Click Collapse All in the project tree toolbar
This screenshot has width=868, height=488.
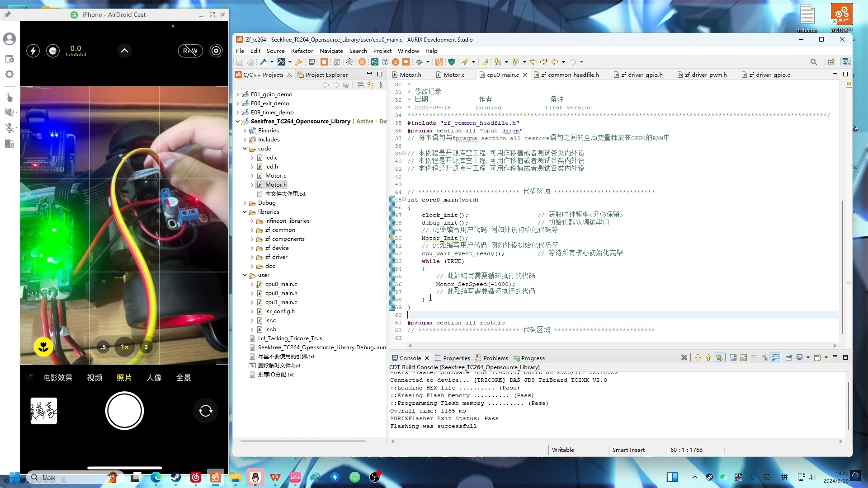360,85
